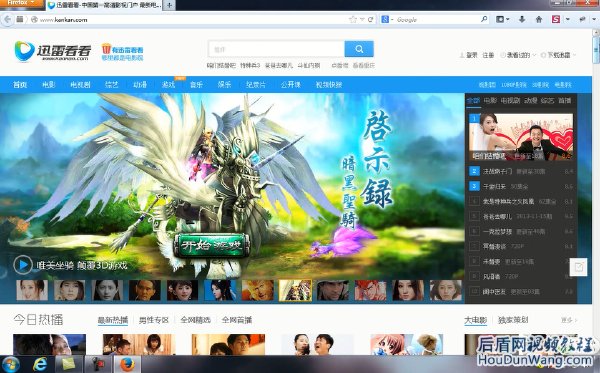Click the browser address bar URL

(x=64, y=20)
